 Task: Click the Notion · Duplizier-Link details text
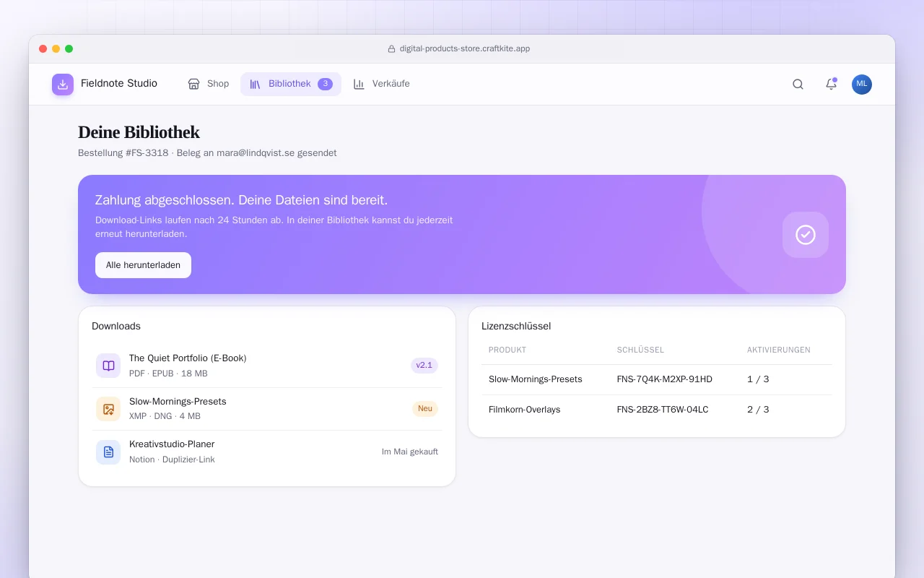pos(172,460)
